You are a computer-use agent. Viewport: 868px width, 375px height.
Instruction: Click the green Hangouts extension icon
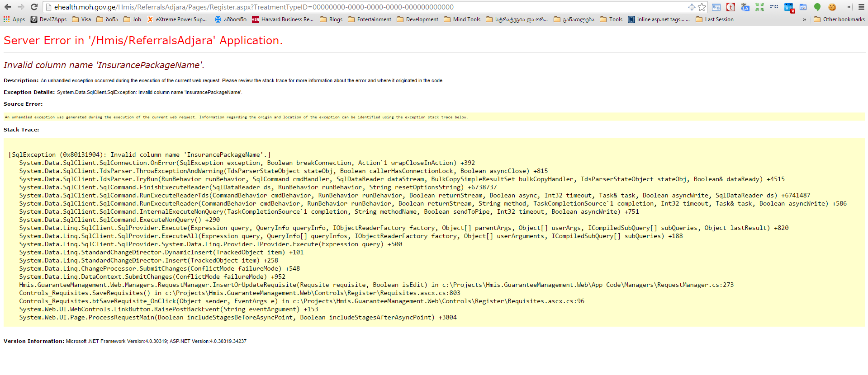pos(817,7)
